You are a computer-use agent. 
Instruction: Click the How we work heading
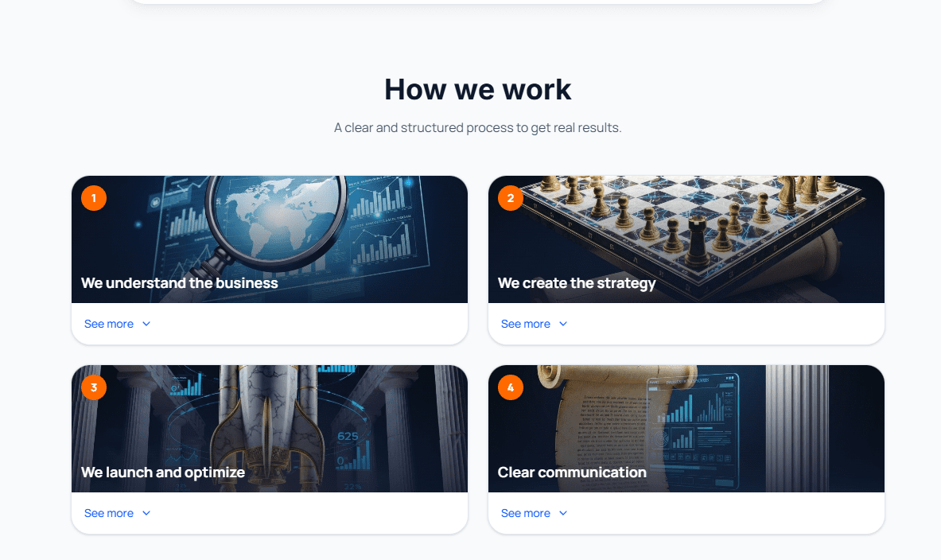(478, 89)
